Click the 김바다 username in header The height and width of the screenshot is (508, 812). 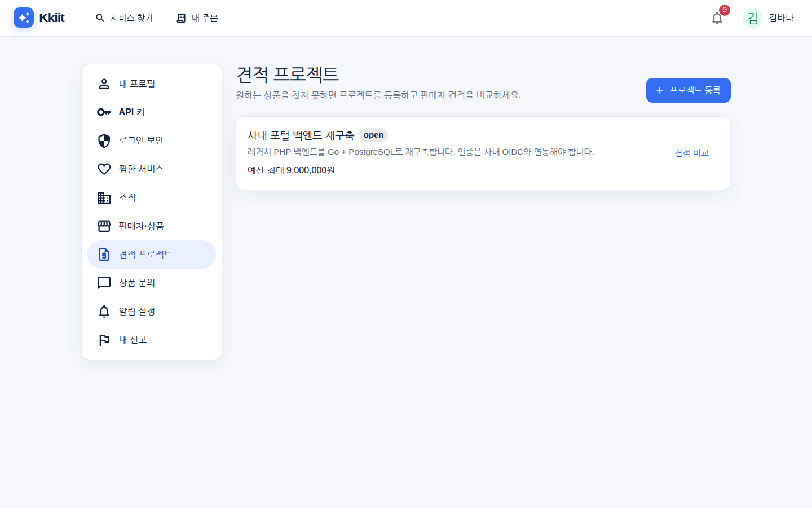tap(781, 18)
